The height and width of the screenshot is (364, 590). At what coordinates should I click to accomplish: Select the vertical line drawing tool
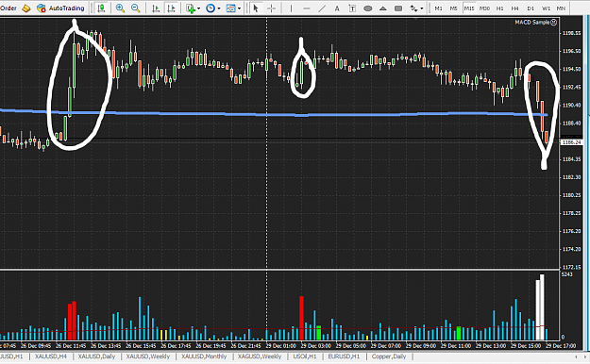291,8
